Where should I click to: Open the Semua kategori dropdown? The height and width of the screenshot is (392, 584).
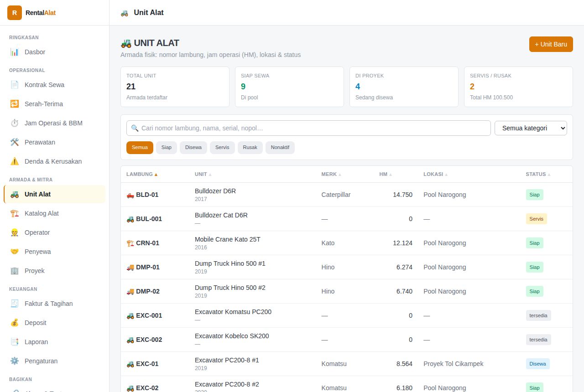click(531, 128)
